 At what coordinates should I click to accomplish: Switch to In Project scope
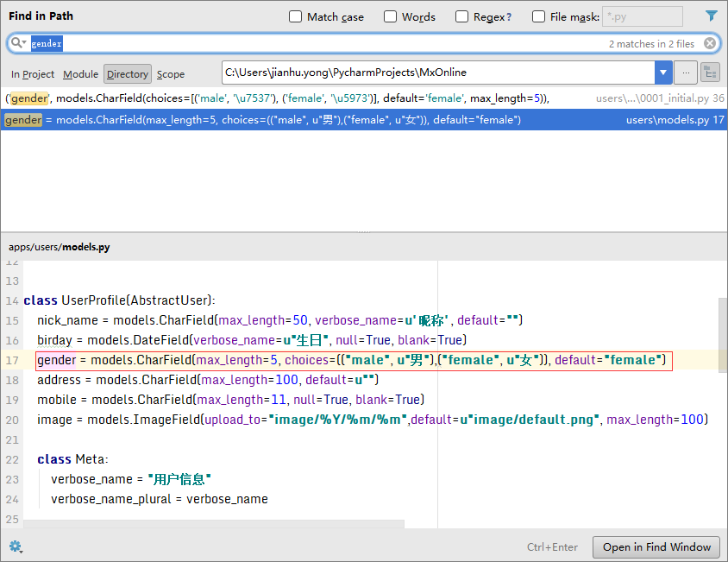(x=33, y=74)
